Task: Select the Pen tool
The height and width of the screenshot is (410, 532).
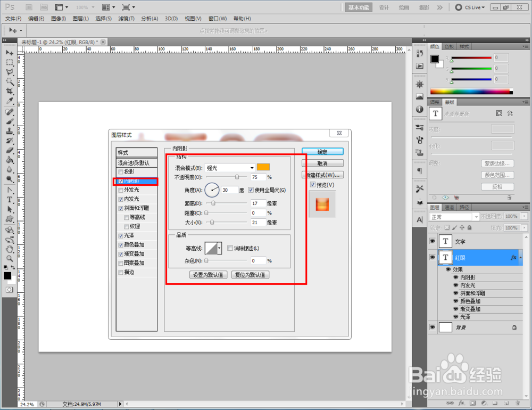Action: tap(10, 190)
